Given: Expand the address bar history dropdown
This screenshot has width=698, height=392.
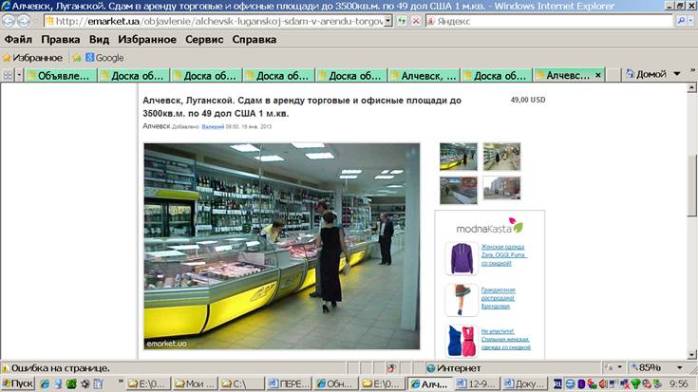Looking at the screenshot, I should 388,21.
